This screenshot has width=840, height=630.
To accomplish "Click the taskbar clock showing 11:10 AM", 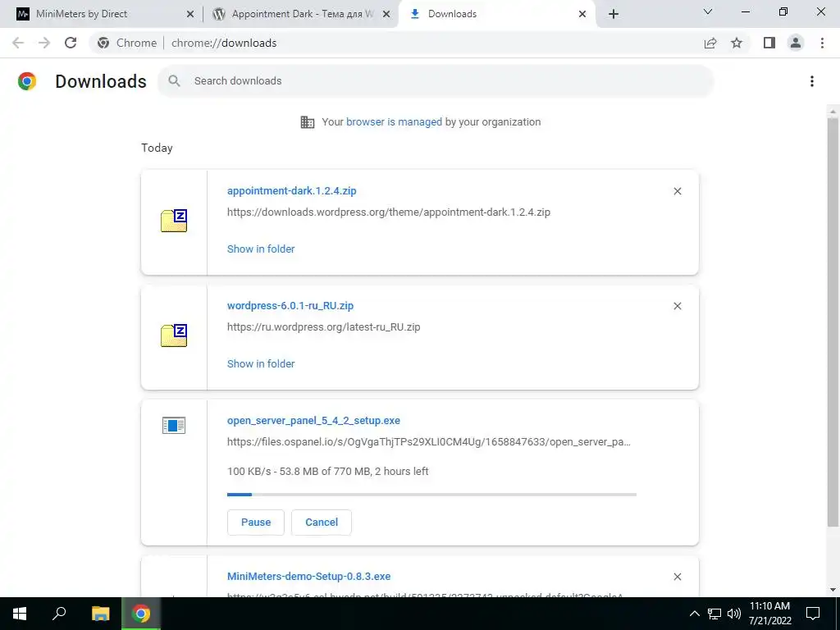I will pos(769,614).
